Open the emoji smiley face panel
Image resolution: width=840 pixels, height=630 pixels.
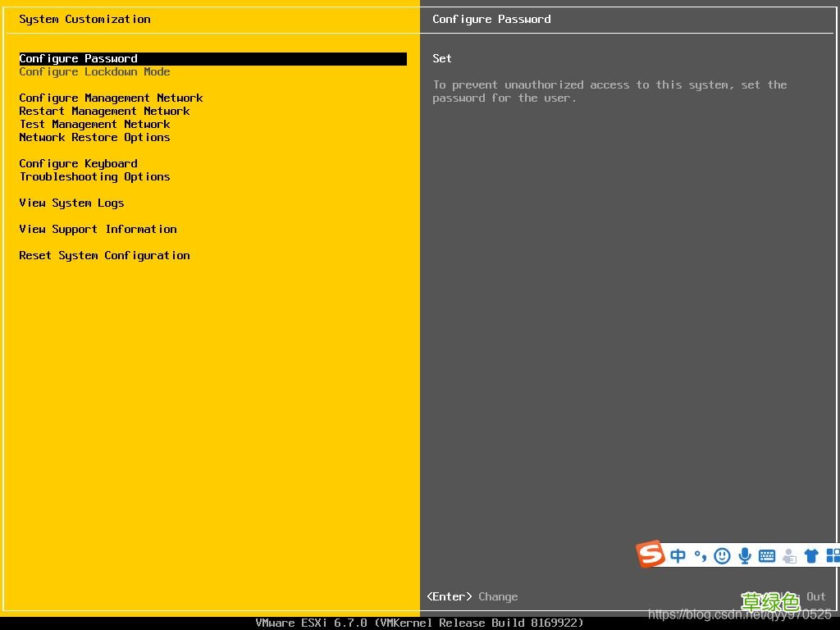click(x=722, y=556)
